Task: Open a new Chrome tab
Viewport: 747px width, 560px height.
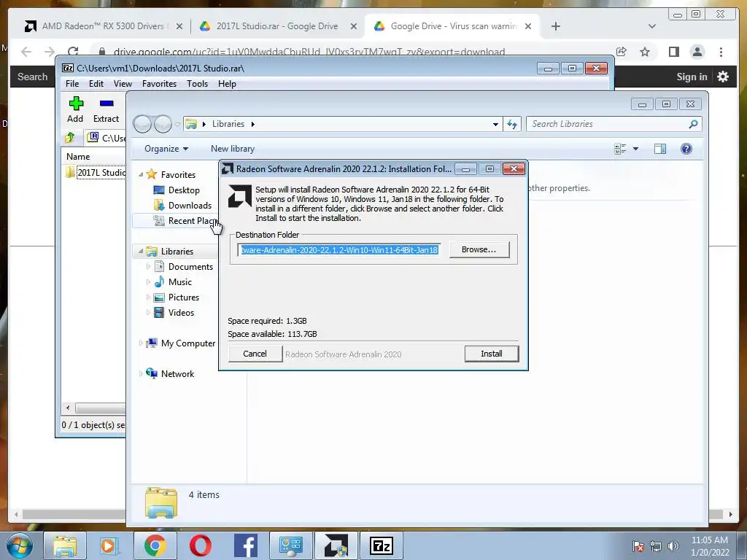Action: coord(555,26)
